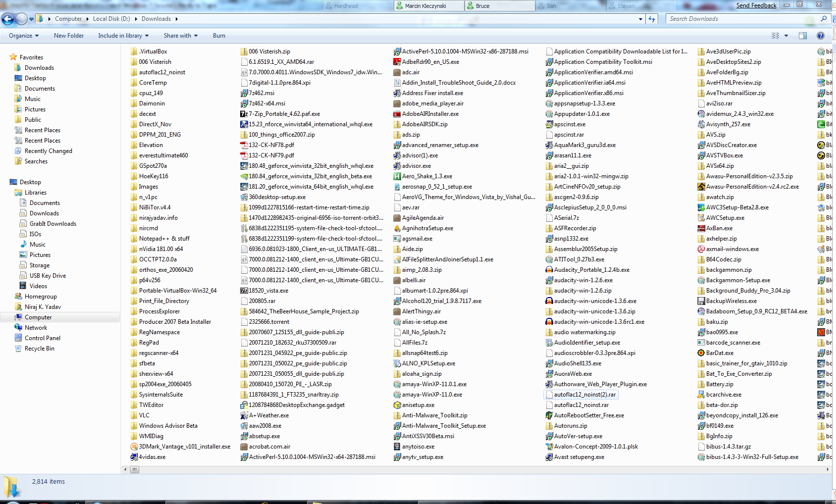This screenshot has width=836, height=504.
Task: Expand the Computer breadcrumb arrow
Action: (x=88, y=19)
